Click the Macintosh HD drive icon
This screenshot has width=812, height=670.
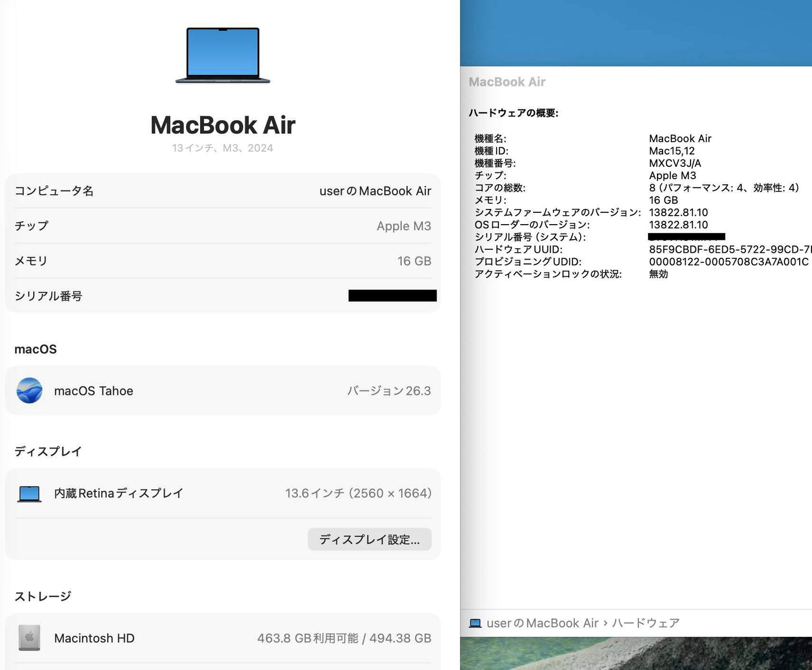point(29,638)
